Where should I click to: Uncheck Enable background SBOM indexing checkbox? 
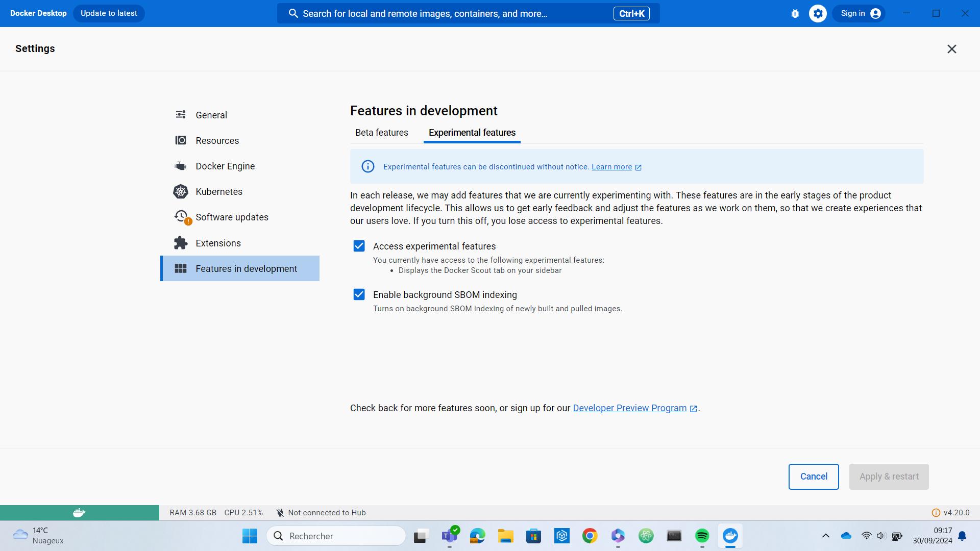coord(359,294)
